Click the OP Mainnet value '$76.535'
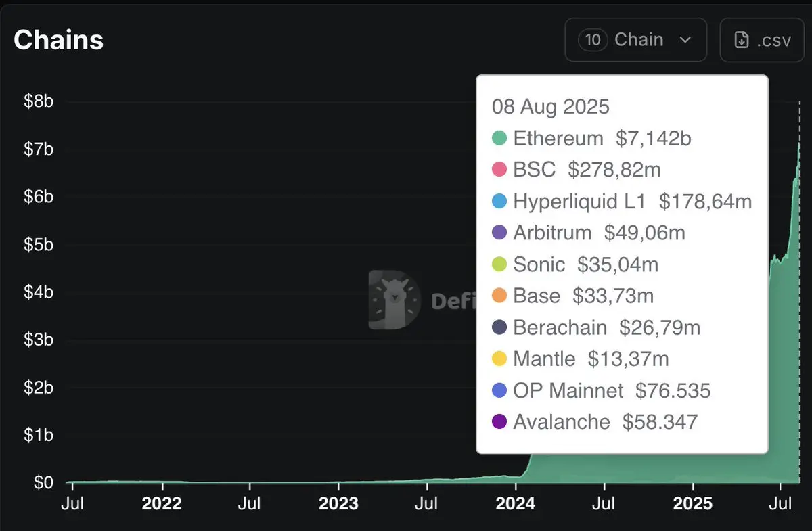 click(673, 390)
